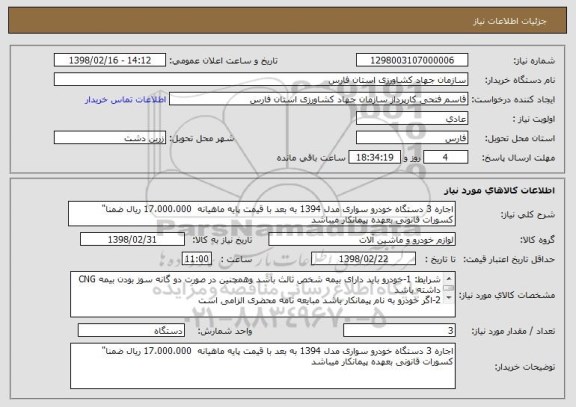Click the واحد شمارش label
Screen dimensions: 576x407
coord(225,331)
